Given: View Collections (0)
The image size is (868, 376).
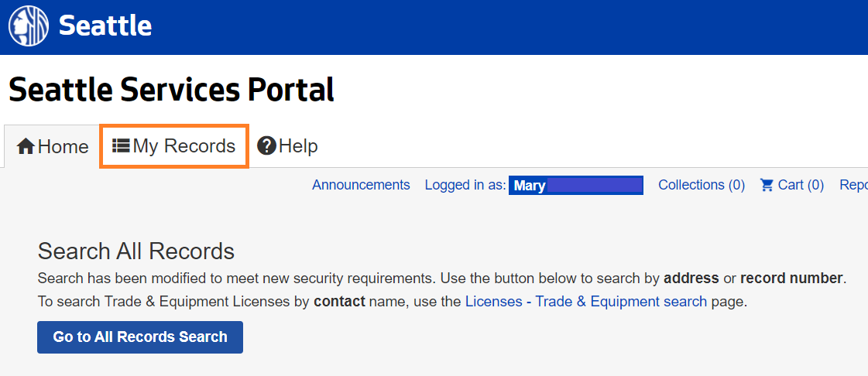Looking at the screenshot, I should (701, 185).
